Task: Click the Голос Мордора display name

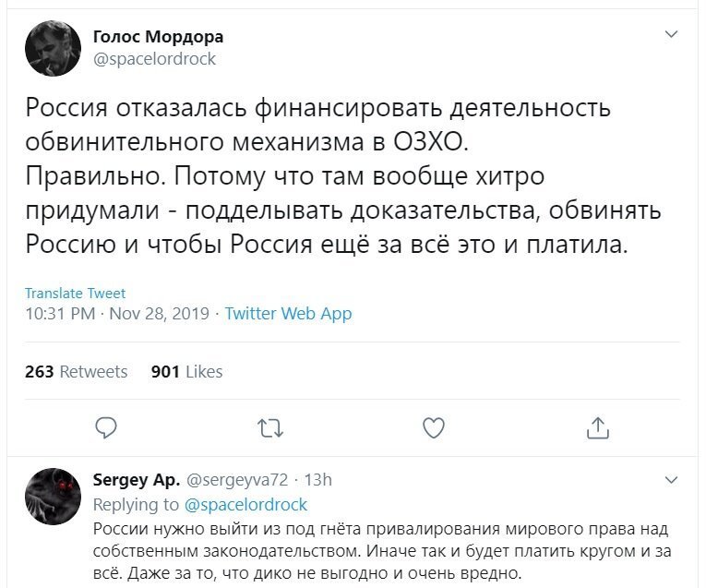Action: 158,37
